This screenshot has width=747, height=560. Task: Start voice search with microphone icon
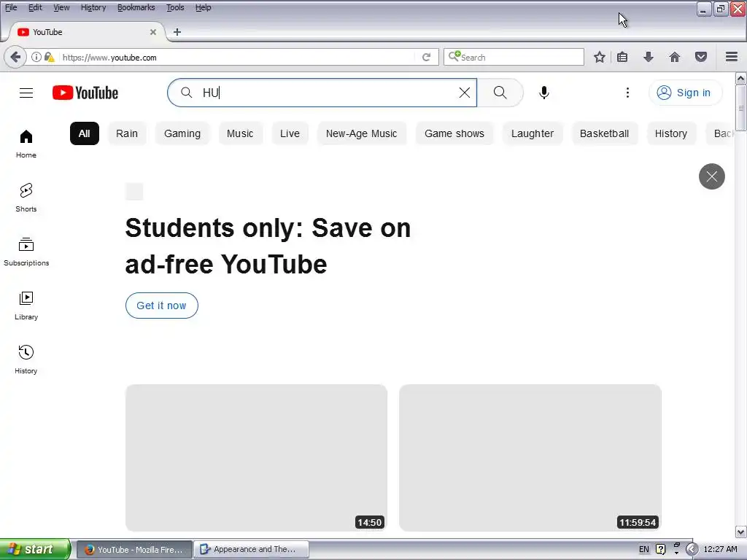point(544,93)
